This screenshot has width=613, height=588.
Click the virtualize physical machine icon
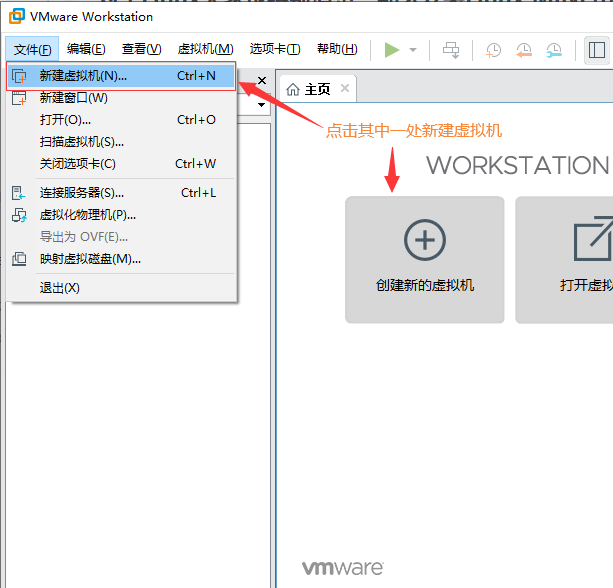tap(19, 215)
